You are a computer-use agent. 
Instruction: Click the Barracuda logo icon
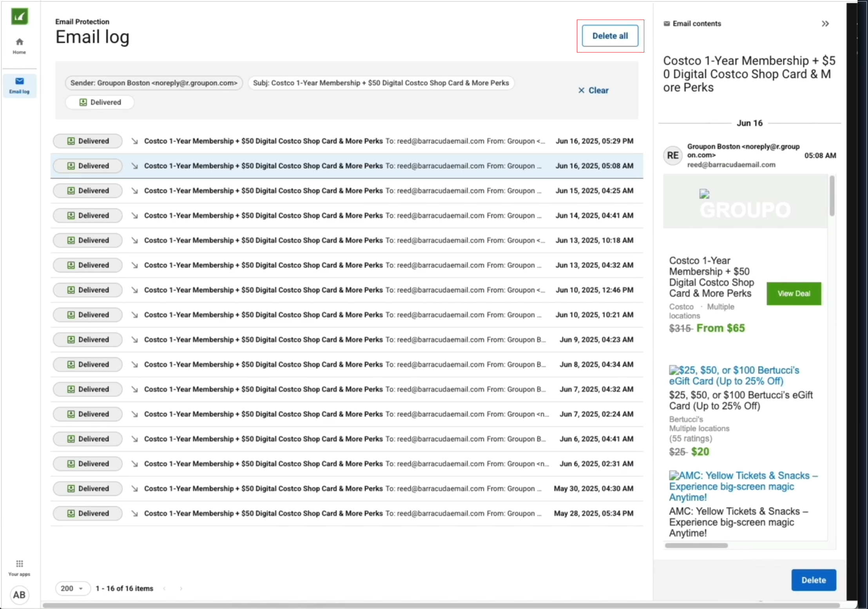click(x=20, y=16)
